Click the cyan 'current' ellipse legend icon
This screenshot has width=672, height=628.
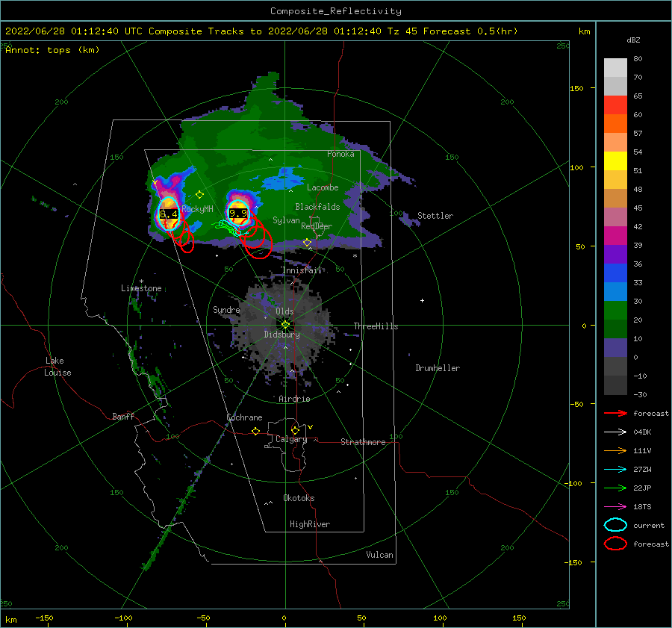[615, 525]
